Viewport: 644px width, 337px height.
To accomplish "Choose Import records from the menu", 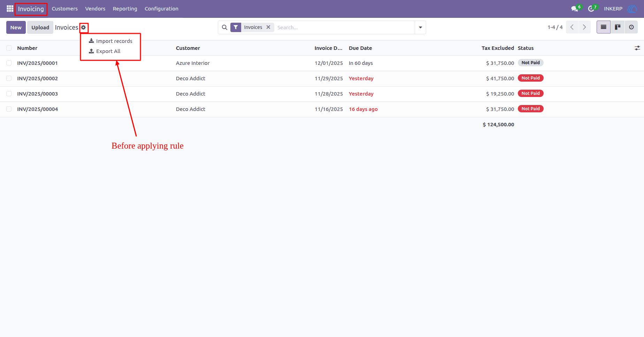I will [110, 41].
